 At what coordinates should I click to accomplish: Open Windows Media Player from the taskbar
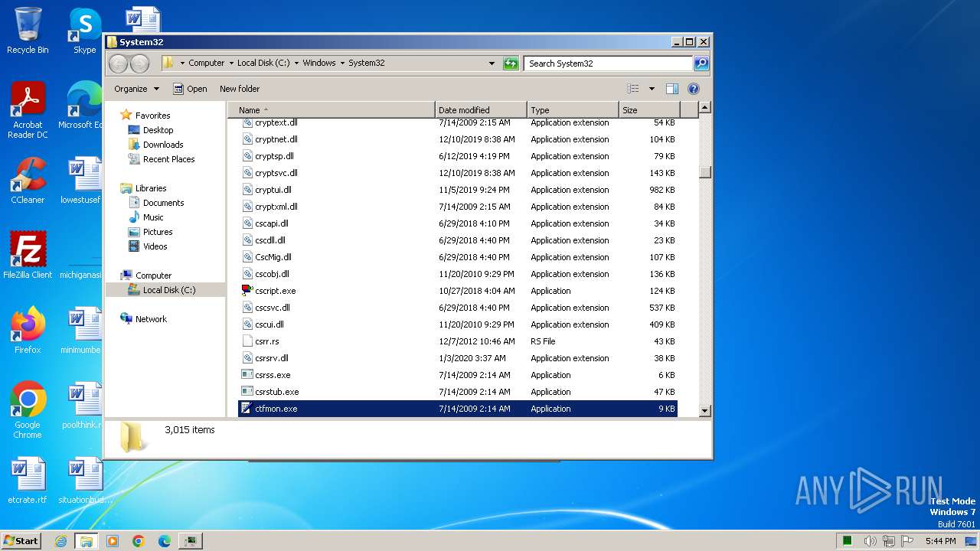pos(113,541)
